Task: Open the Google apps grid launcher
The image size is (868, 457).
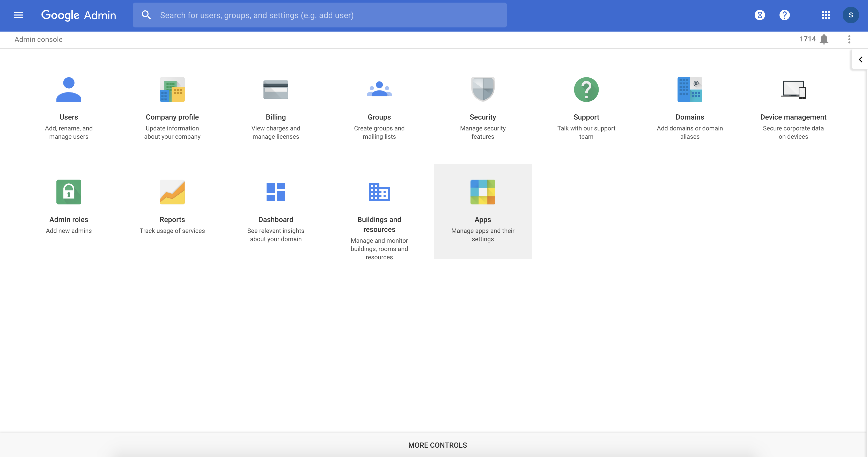Action: click(x=826, y=15)
